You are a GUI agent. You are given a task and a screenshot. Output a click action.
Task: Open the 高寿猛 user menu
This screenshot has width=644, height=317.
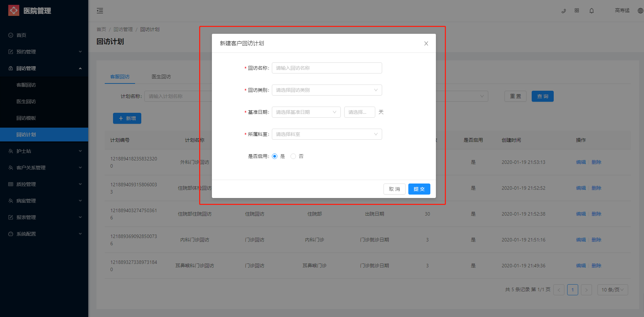coord(622,10)
